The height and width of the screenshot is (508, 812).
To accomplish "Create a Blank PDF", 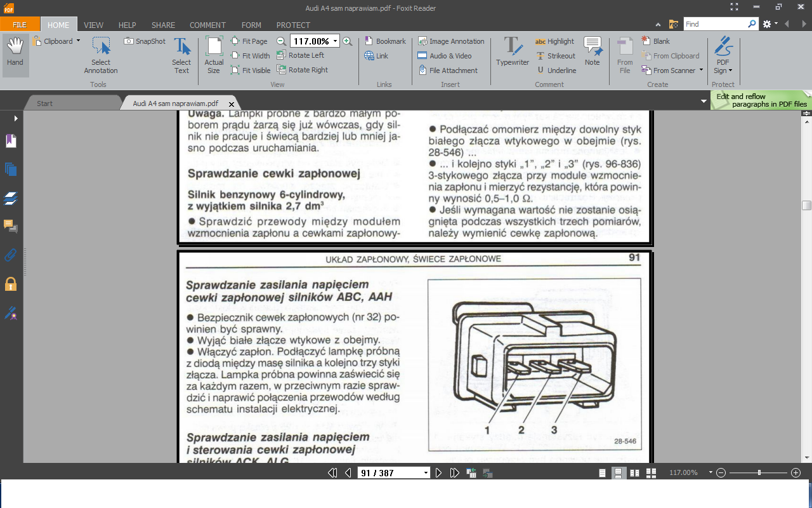I will (655, 41).
